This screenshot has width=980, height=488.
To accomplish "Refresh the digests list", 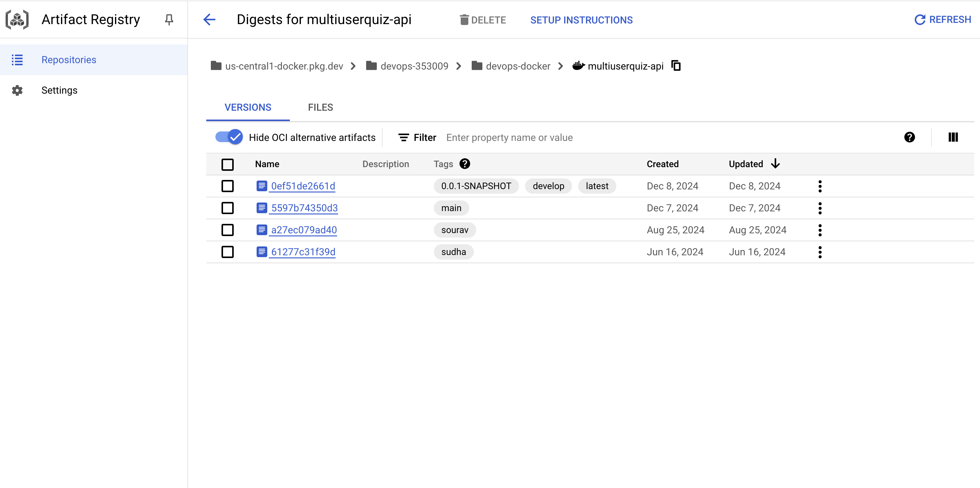I will coord(942,20).
